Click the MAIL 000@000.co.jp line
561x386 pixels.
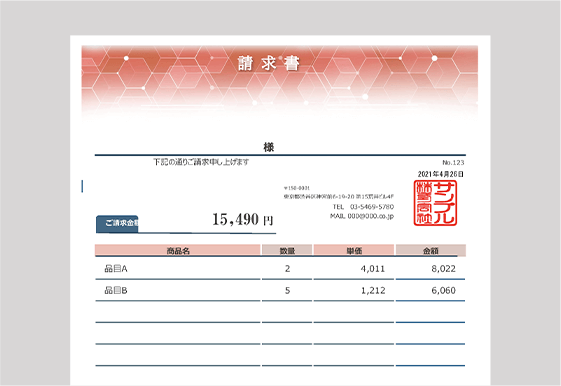(362, 216)
